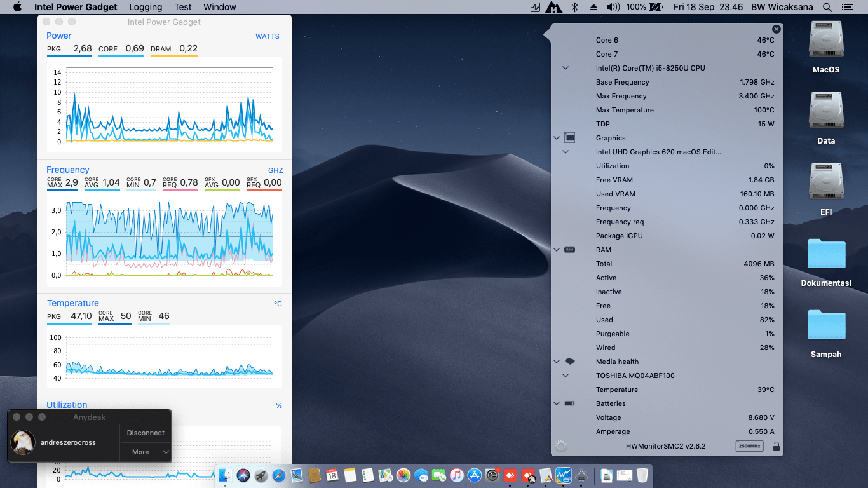Close the HWMonitor panel
The width and height of the screenshot is (868, 488).
click(776, 29)
